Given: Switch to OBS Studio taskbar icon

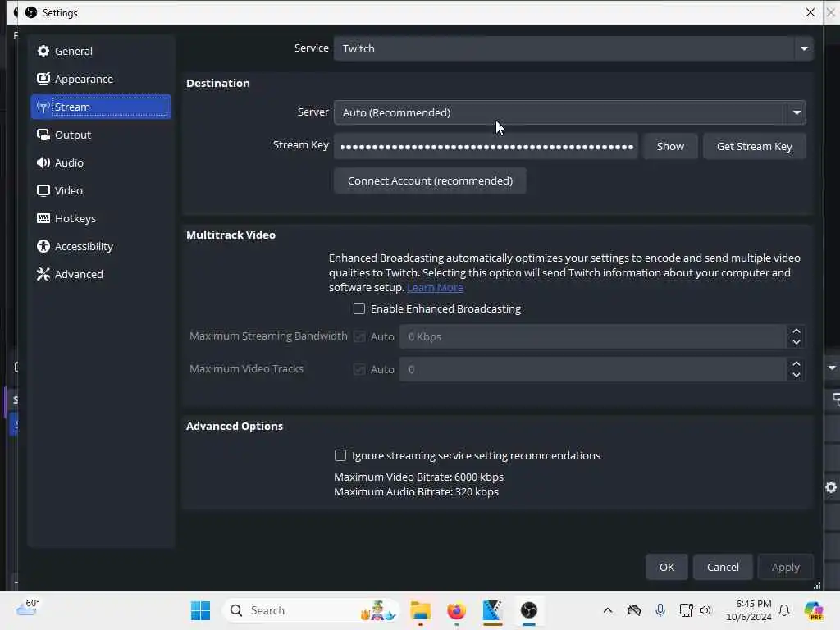Looking at the screenshot, I should (529, 610).
